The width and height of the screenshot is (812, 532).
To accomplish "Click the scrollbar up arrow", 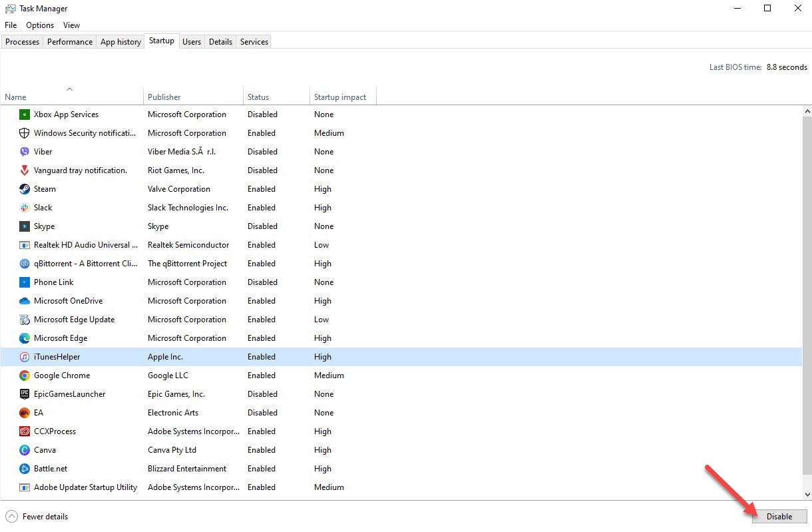I will (x=807, y=111).
